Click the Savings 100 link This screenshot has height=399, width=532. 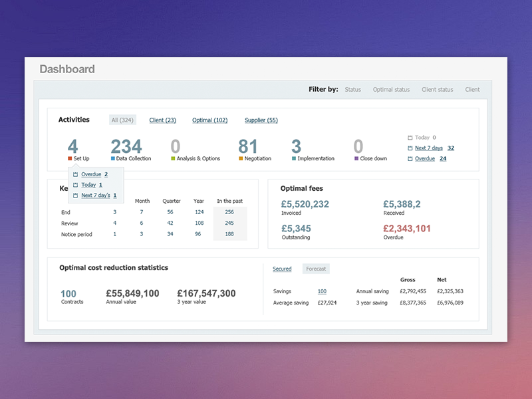click(322, 291)
